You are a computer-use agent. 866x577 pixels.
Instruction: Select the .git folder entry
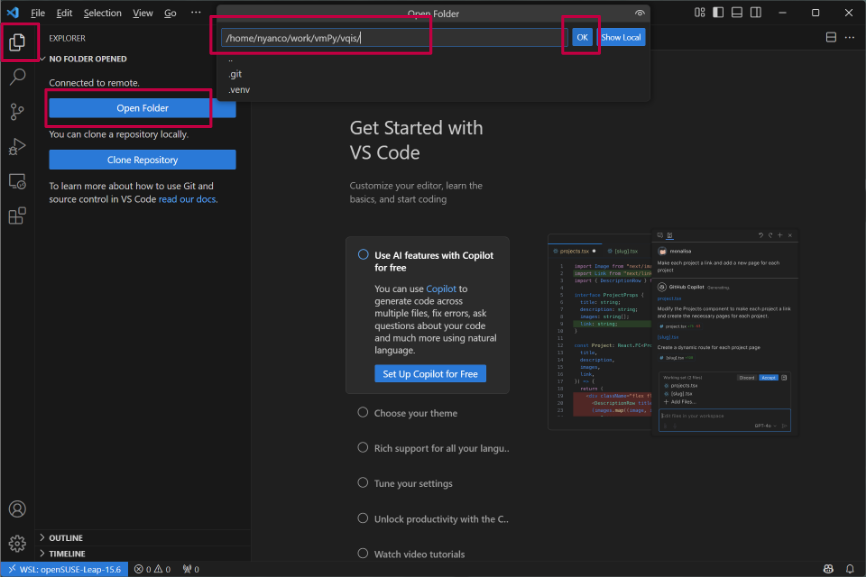pyautogui.click(x=433, y=74)
